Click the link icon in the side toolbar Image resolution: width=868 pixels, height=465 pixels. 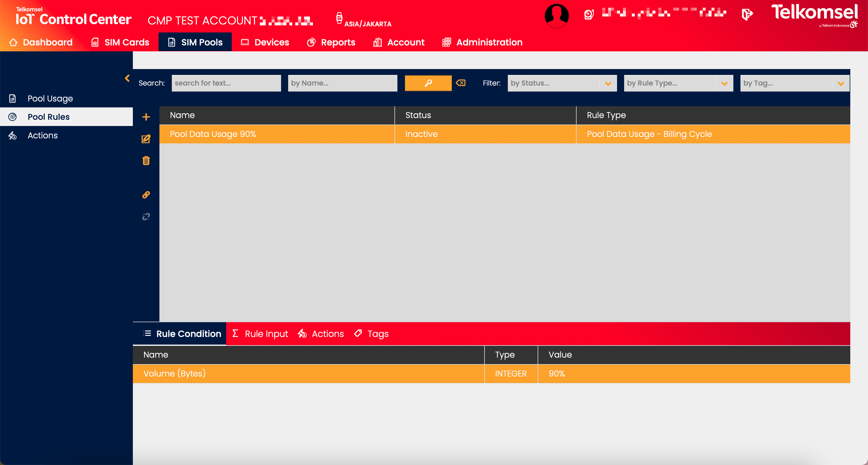click(146, 195)
